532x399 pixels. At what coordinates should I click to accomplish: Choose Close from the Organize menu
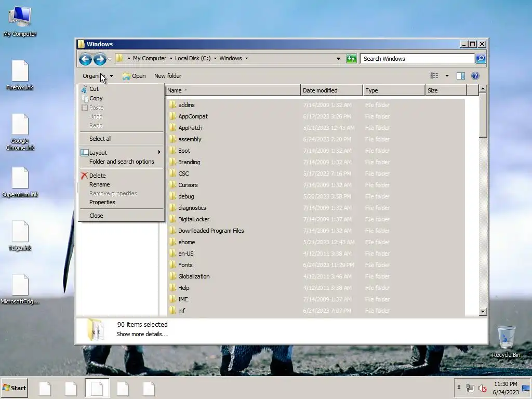[x=122, y=216]
